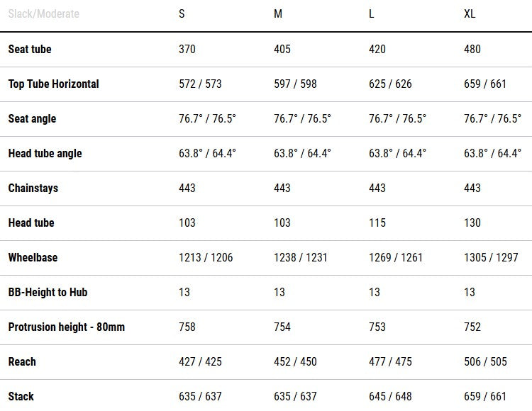532x411 pixels.
Task: Select the M size column header
Action: point(278,14)
